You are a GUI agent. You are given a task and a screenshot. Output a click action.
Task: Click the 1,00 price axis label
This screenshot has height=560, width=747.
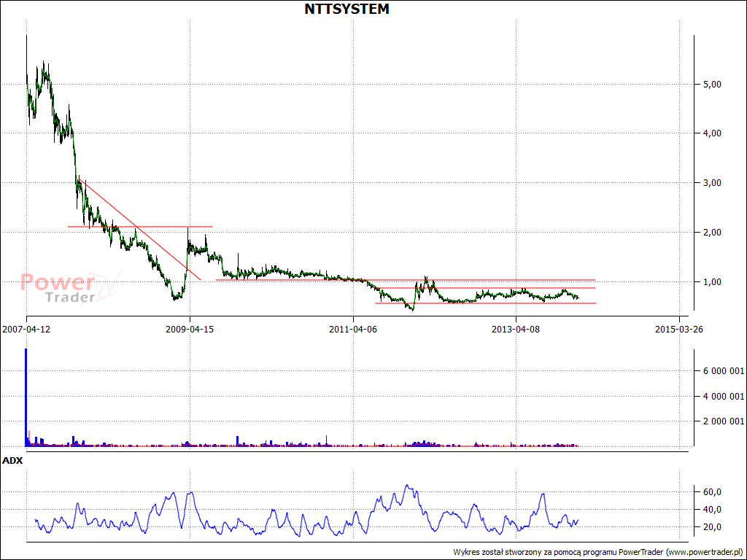click(x=712, y=282)
